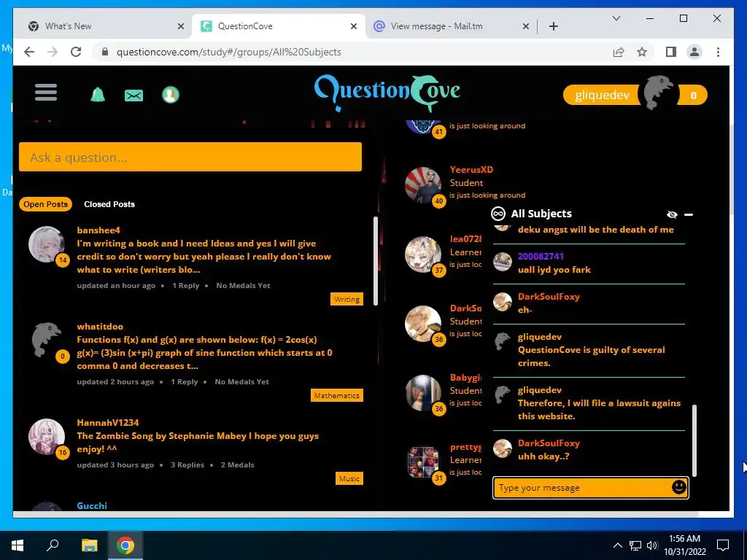Click the QuestionCove logo

coord(387,92)
